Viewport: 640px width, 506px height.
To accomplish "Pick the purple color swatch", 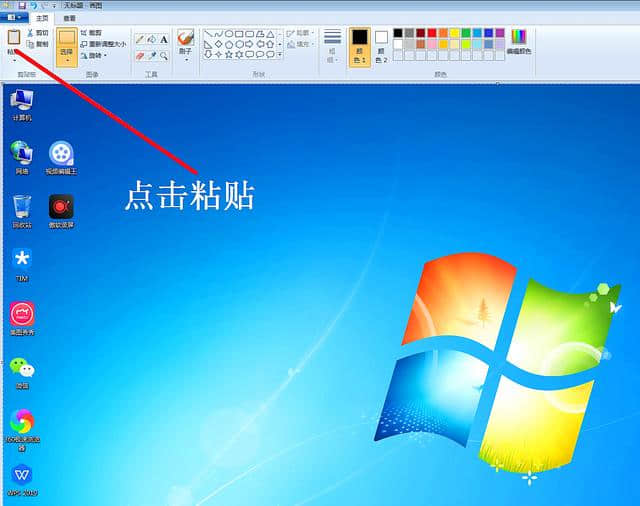I will (x=500, y=33).
